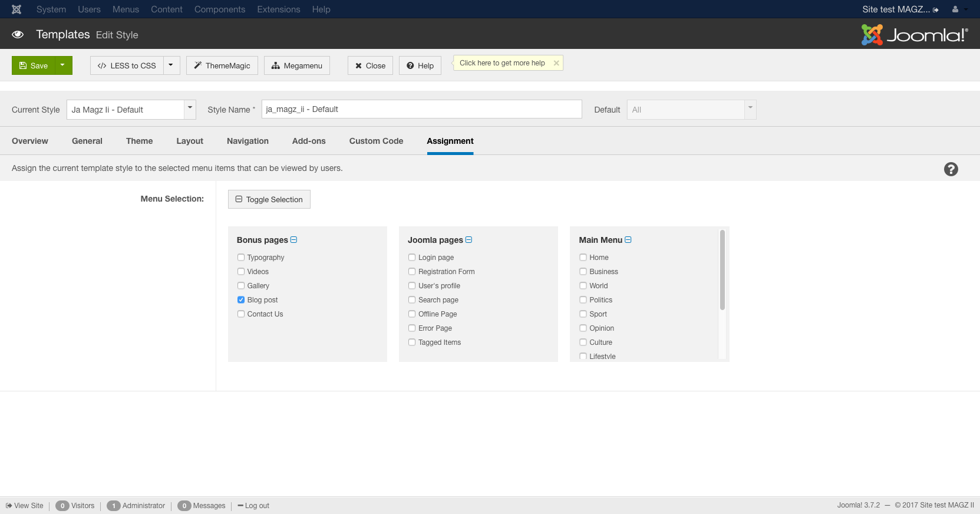This screenshot has height=514, width=980.
Task: Click the View Site link
Action: click(25, 506)
